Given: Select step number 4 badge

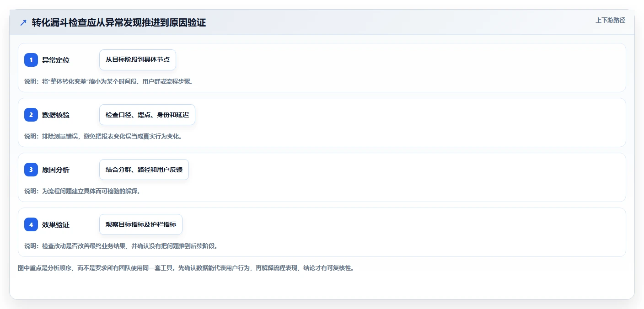Looking at the screenshot, I should (31, 224).
